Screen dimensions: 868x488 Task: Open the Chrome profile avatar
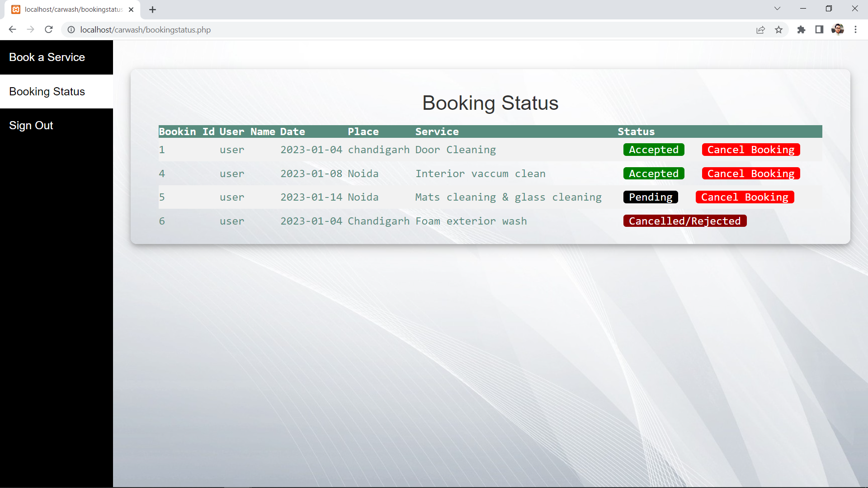pos(837,30)
